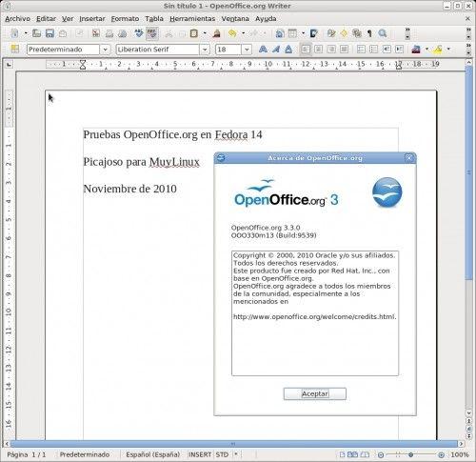The image size is (476, 462).
Task: Click the zoom in plus button
Action: coord(441,455)
